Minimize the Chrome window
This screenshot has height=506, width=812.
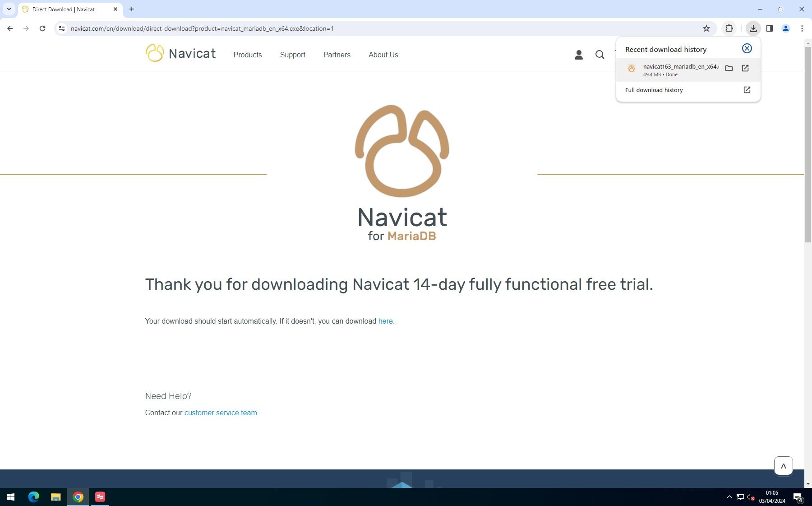pos(760,9)
